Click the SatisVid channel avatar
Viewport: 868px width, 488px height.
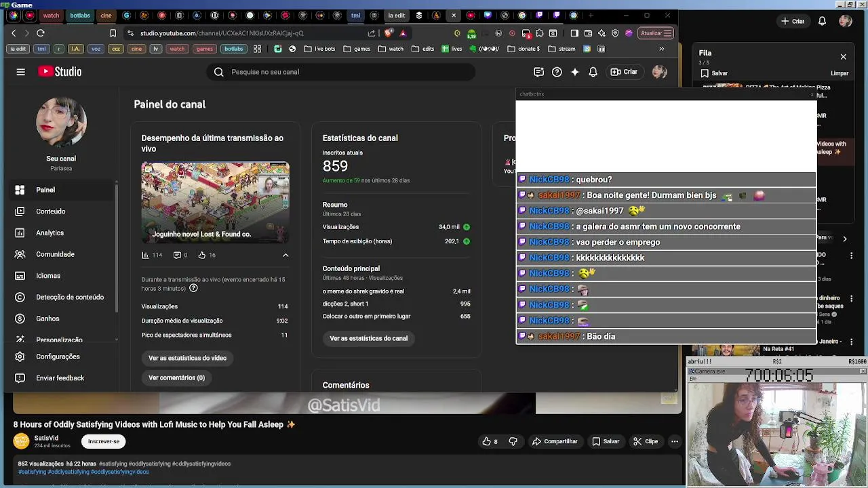[22, 441]
